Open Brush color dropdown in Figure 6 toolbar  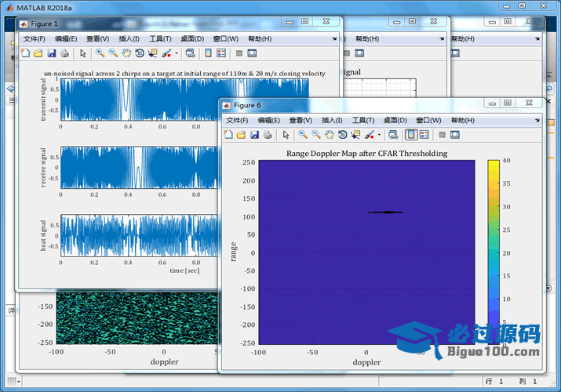point(379,135)
